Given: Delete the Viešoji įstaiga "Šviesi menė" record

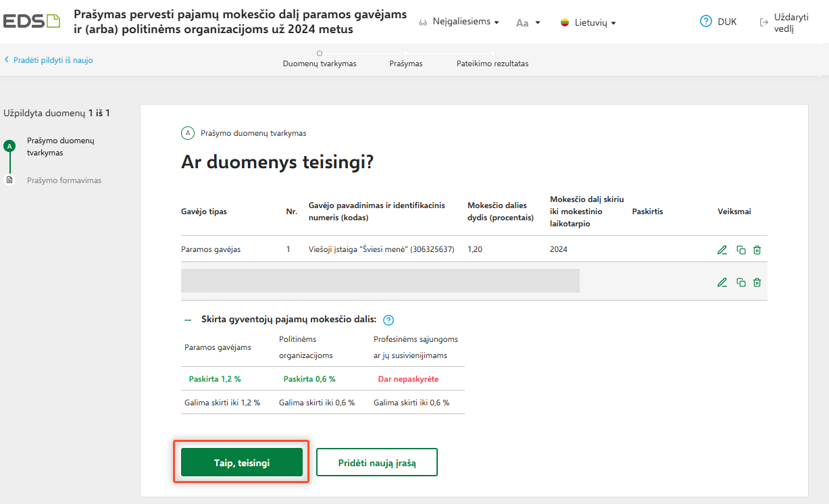Looking at the screenshot, I should pos(757,250).
